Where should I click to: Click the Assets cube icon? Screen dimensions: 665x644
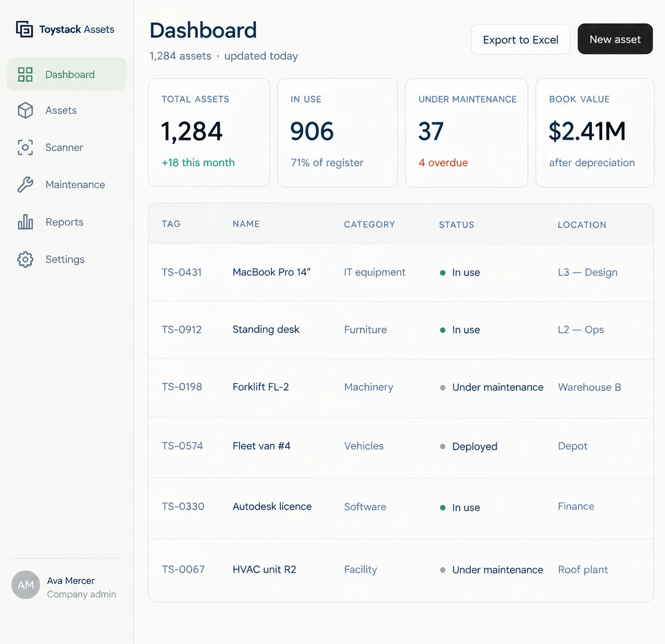[x=25, y=110]
